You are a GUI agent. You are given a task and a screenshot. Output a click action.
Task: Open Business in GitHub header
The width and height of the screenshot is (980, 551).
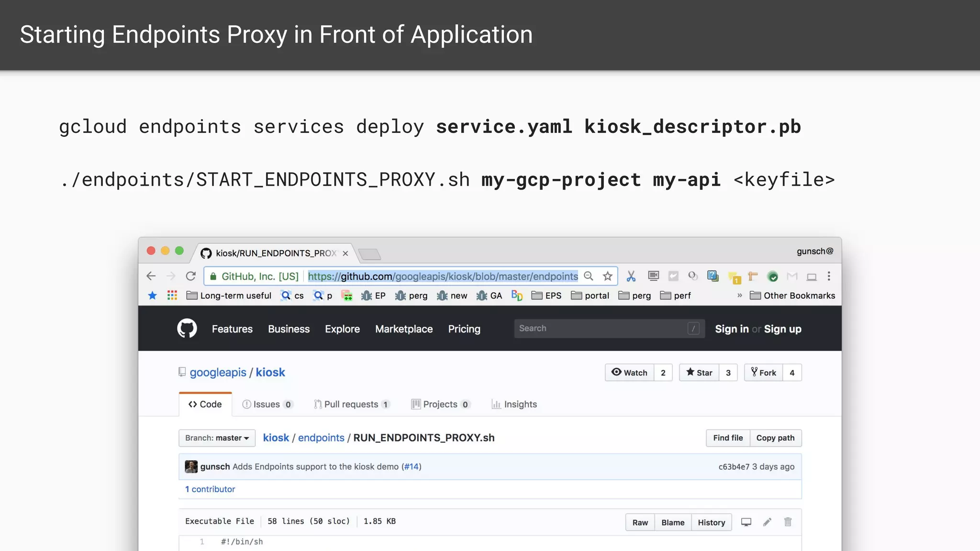(289, 329)
